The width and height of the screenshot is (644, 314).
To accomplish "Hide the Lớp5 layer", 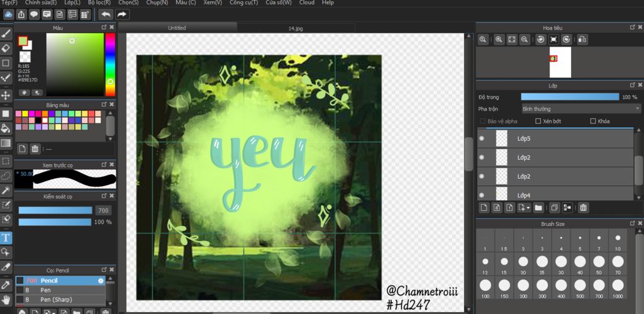I will (x=481, y=138).
